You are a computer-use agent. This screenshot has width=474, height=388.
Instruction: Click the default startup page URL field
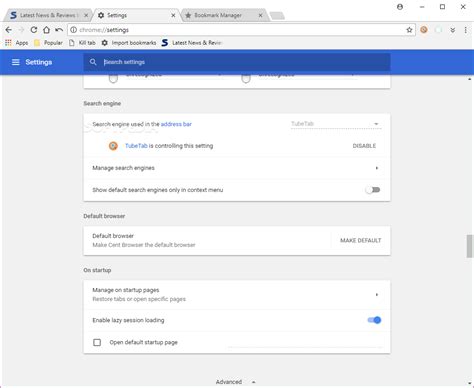(x=305, y=342)
